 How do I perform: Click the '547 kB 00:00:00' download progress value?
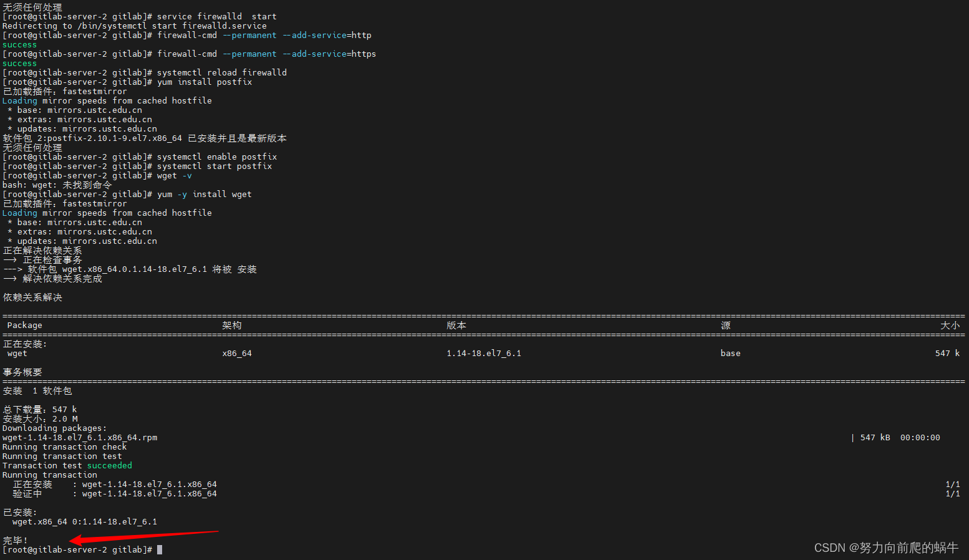[900, 437]
